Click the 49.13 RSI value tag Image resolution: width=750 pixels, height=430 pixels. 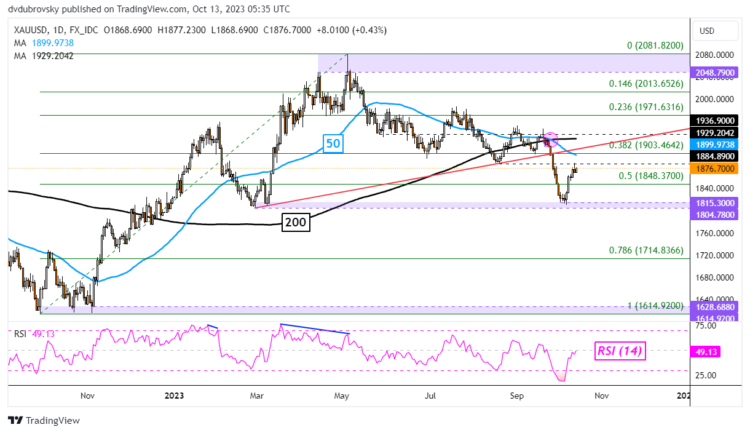click(x=713, y=352)
